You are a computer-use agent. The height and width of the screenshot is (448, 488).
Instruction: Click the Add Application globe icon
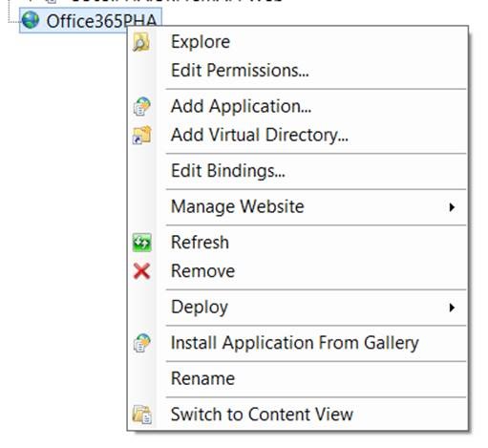(141, 106)
